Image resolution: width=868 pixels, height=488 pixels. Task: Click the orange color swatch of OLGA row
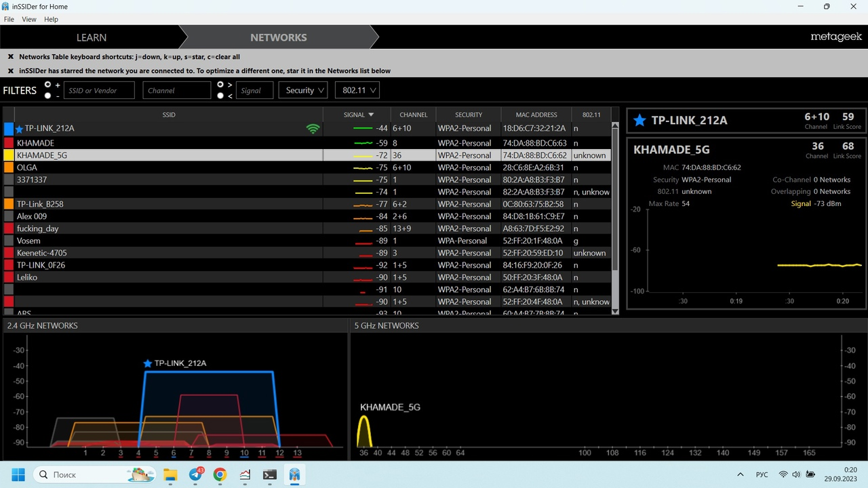pos(9,167)
